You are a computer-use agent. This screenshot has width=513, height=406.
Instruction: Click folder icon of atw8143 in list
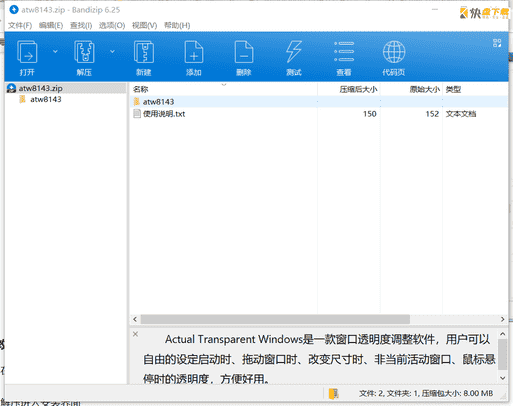coord(137,102)
